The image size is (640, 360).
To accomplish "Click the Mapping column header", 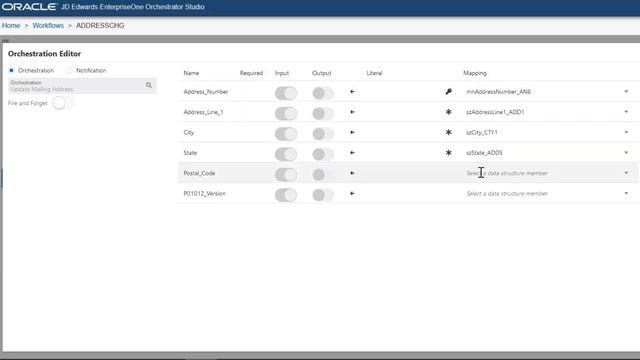I will (475, 73).
